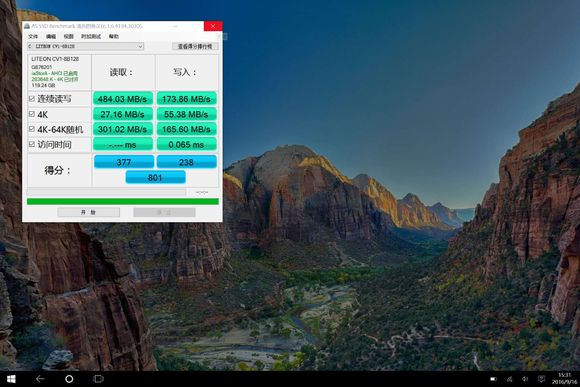Screen dimensions: 580x387
Task: Click the taskbar clock showing 15:31
Action: [x=564, y=378]
